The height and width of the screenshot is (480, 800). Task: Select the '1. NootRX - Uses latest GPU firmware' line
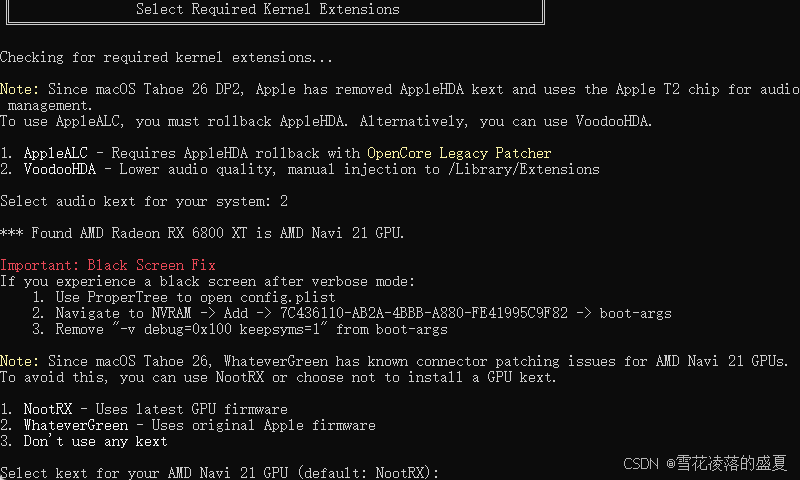144,409
